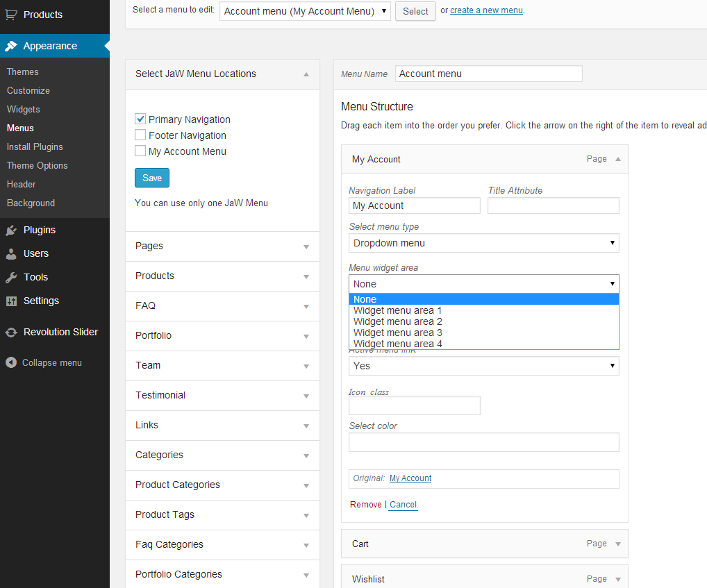This screenshot has width=707, height=588.
Task: Open Widgets in the Appearance submenu
Action: tap(24, 109)
